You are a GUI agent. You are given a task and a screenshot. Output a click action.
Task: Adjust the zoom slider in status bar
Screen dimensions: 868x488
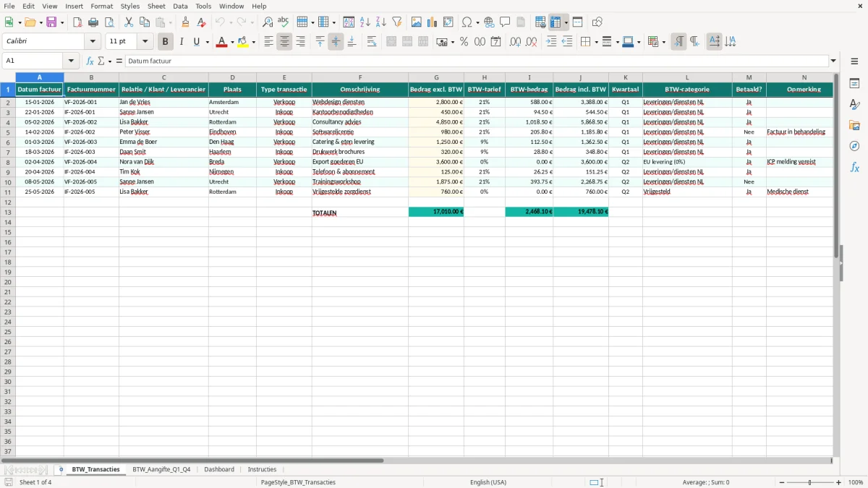click(809, 482)
